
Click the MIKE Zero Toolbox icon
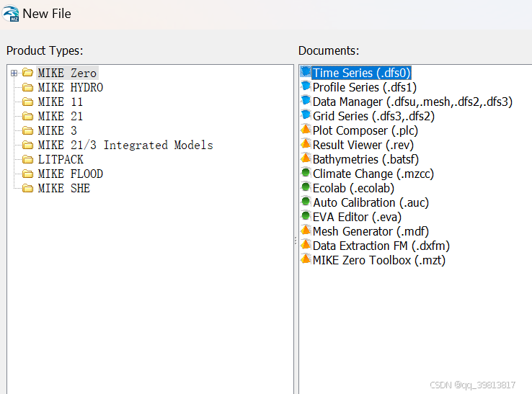[x=306, y=259]
